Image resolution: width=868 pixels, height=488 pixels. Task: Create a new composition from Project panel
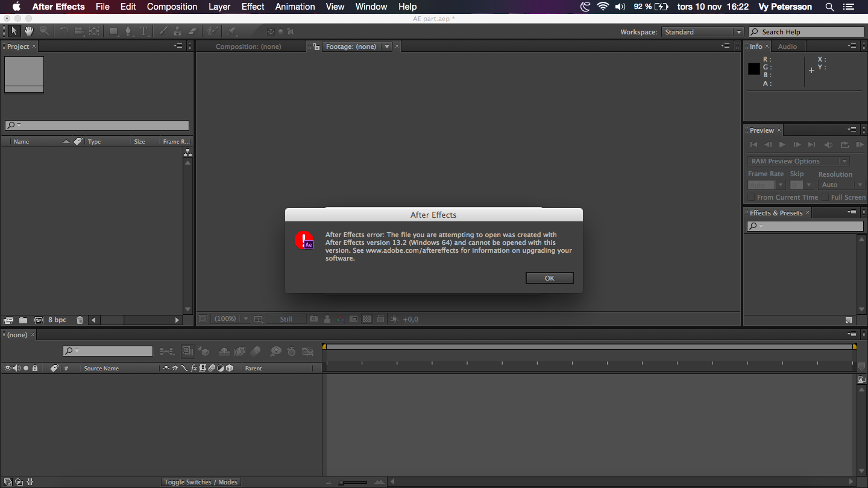38,320
